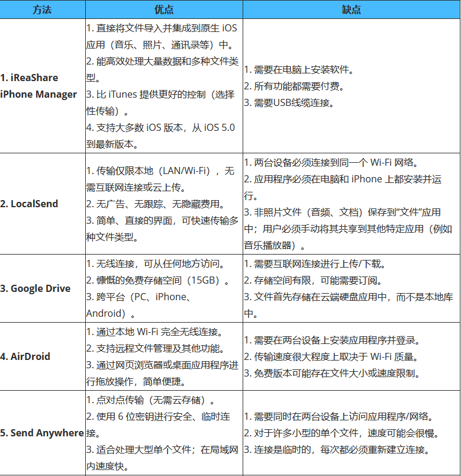
Task: Click text 使用 6 位密钥进行安全、临时连接
Action: [x=158, y=424]
